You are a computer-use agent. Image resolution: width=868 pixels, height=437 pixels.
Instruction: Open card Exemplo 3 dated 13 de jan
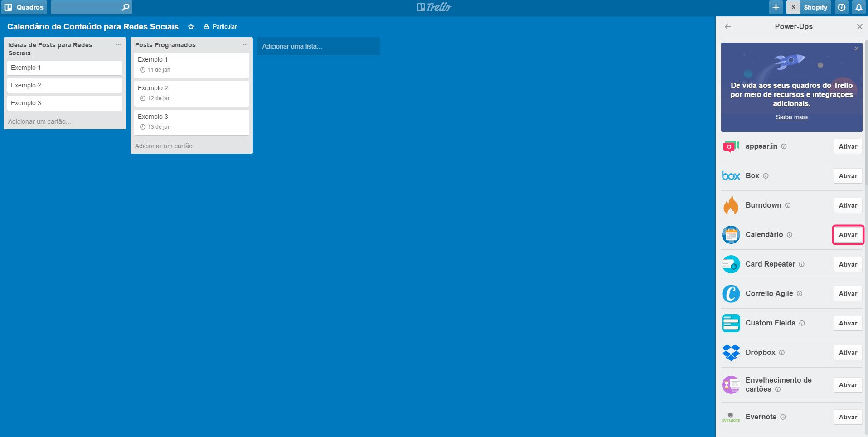(192, 122)
